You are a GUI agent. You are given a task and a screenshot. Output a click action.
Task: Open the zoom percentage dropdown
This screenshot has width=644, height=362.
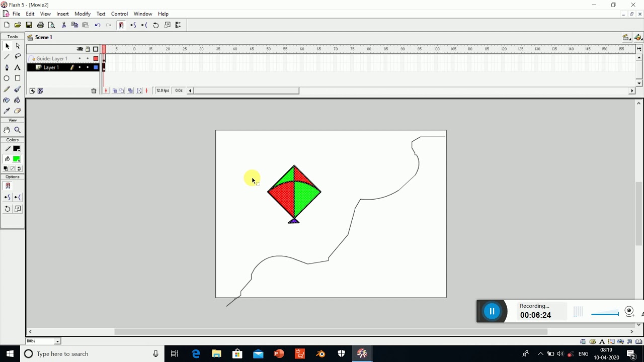click(x=58, y=341)
